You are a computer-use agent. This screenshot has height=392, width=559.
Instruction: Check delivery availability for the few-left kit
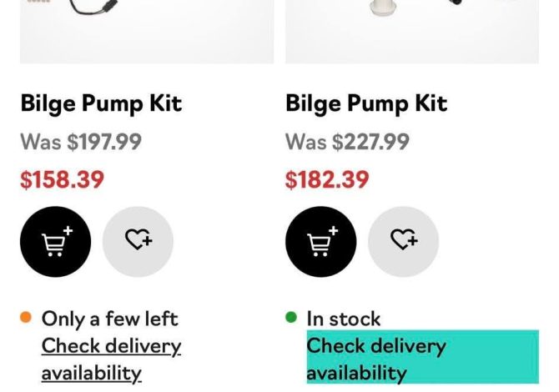(110, 359)
